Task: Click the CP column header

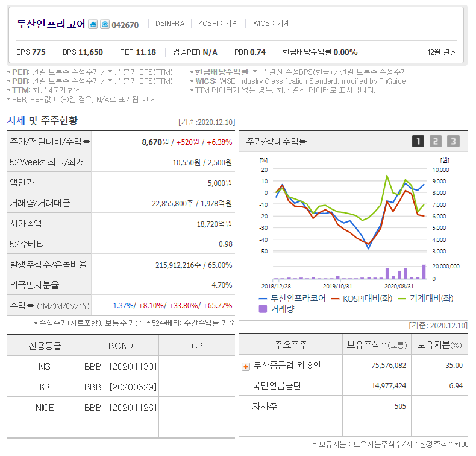Action: (197, 346)
